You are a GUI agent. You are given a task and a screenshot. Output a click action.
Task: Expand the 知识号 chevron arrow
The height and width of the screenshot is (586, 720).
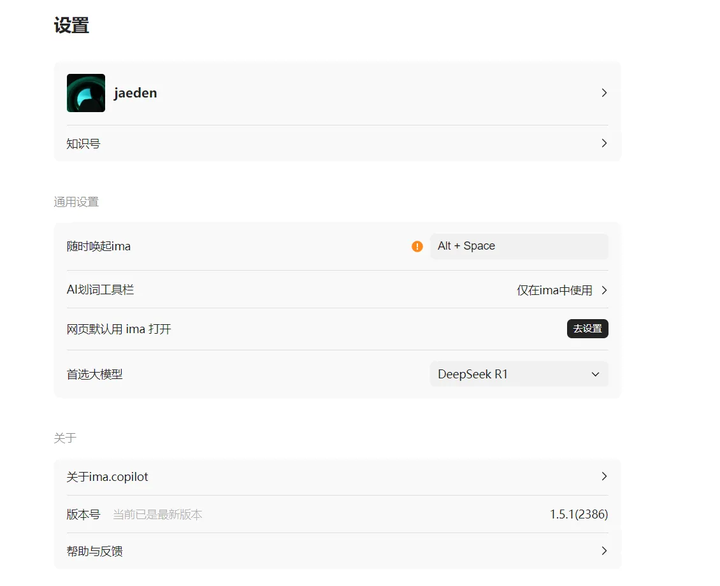604,143
